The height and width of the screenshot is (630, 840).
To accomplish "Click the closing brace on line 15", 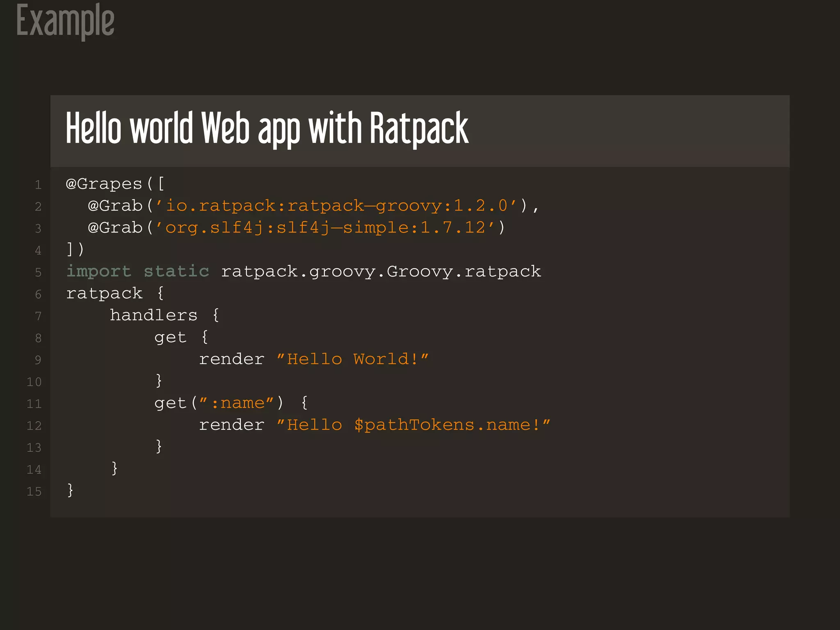I will click(71, 490).
